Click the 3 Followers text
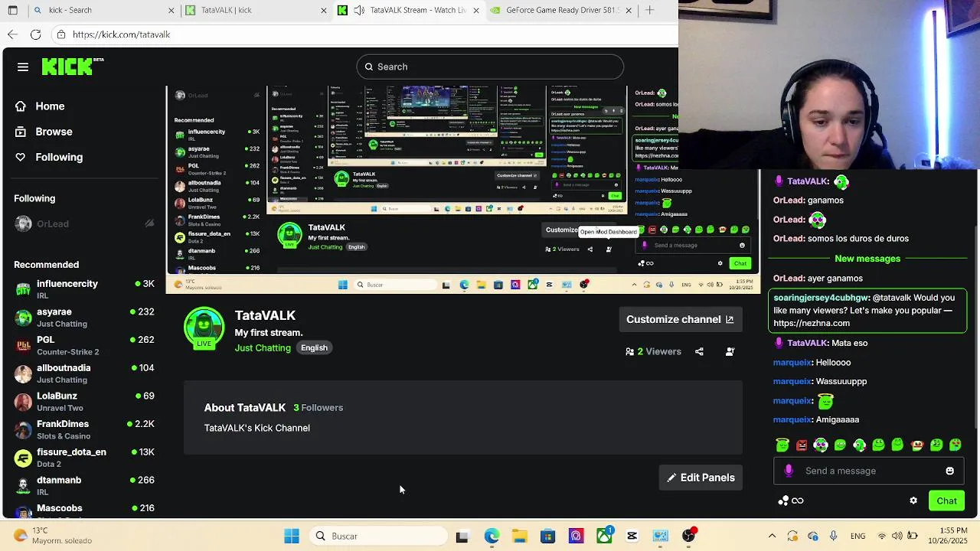Viewport: 980px width, 551px height. (x=318, y=408)
